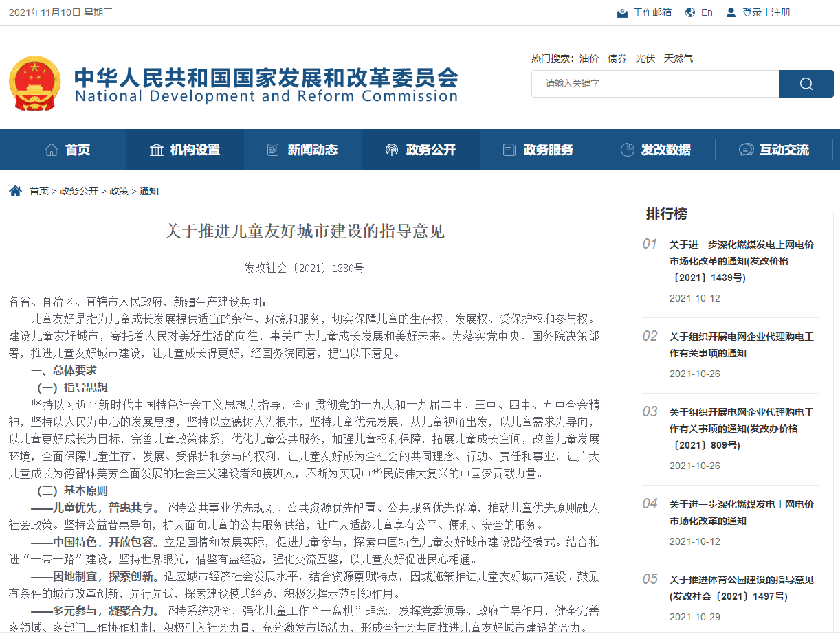Go to 政策 in breadcrumb
This screenshot has height=634, width=840.
pos(119,191)
